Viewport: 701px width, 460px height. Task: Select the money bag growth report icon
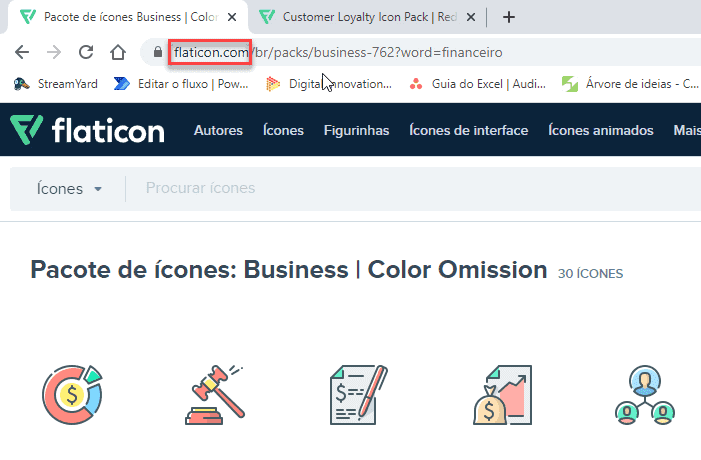coord(503,395)
